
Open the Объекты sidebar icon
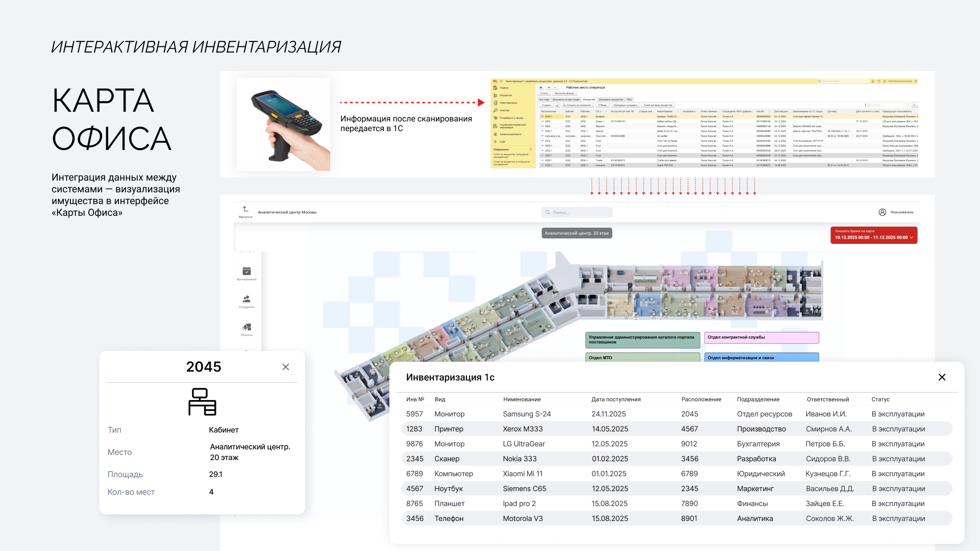tap(247, 327)
